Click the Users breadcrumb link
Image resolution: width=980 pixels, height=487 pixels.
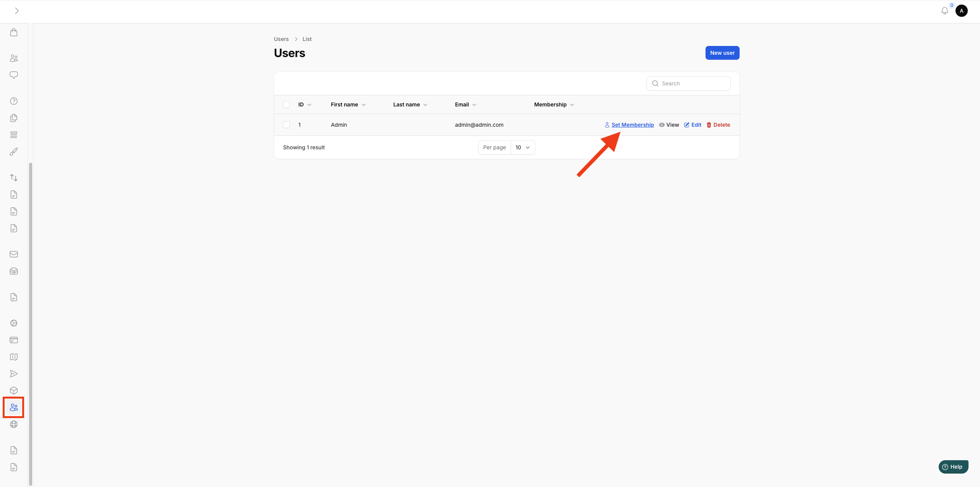coord(281,39)
